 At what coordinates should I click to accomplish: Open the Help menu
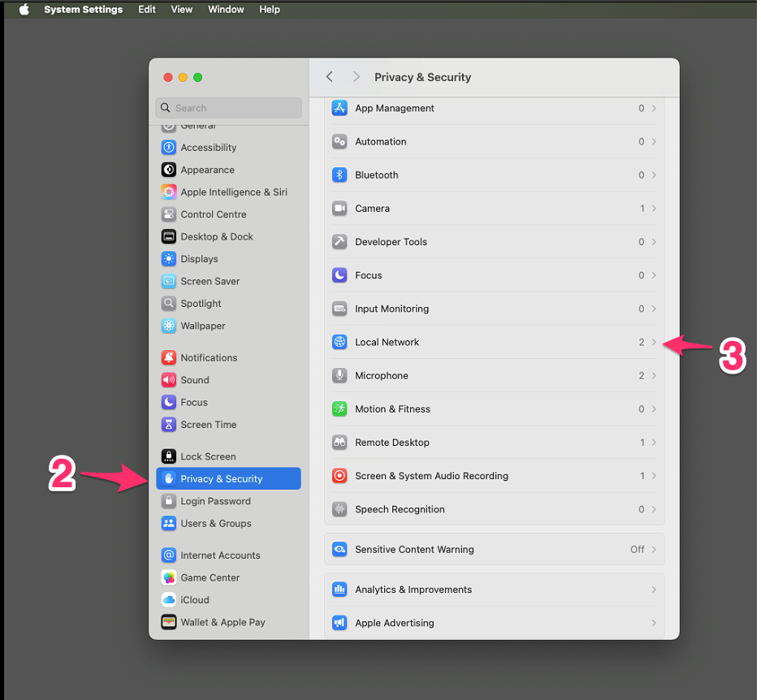270,9
